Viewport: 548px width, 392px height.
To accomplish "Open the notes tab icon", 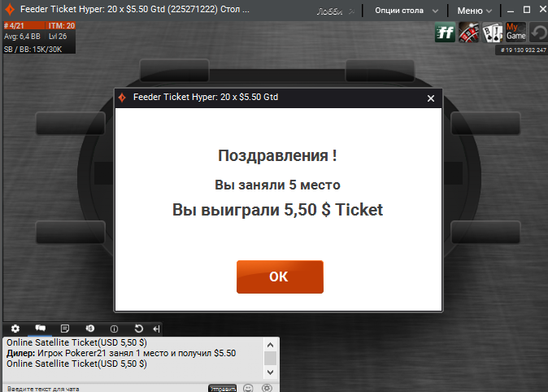I will [x=65, y=329].
